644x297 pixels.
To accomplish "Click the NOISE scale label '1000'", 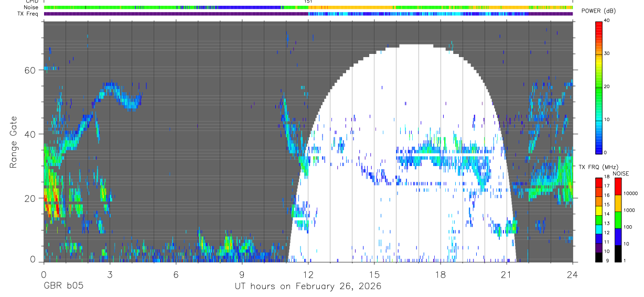I will coord(629,211).
